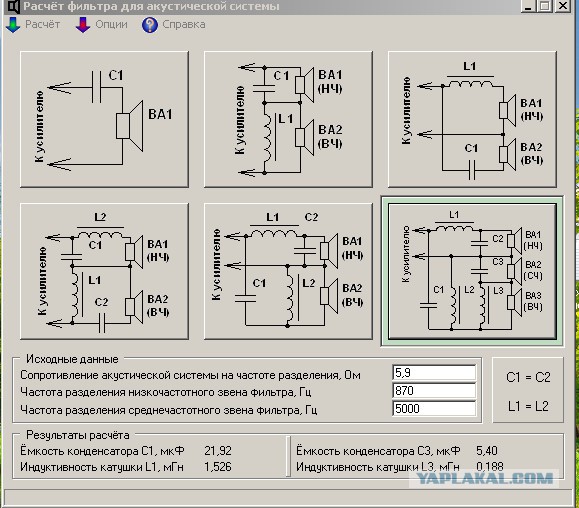
Task: Click the impedance input field showing 5,9
Action: (x=434, y=373)
